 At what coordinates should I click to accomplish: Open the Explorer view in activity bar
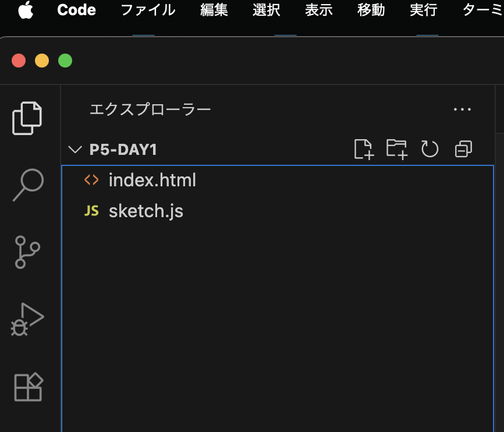tap(27, 118)
